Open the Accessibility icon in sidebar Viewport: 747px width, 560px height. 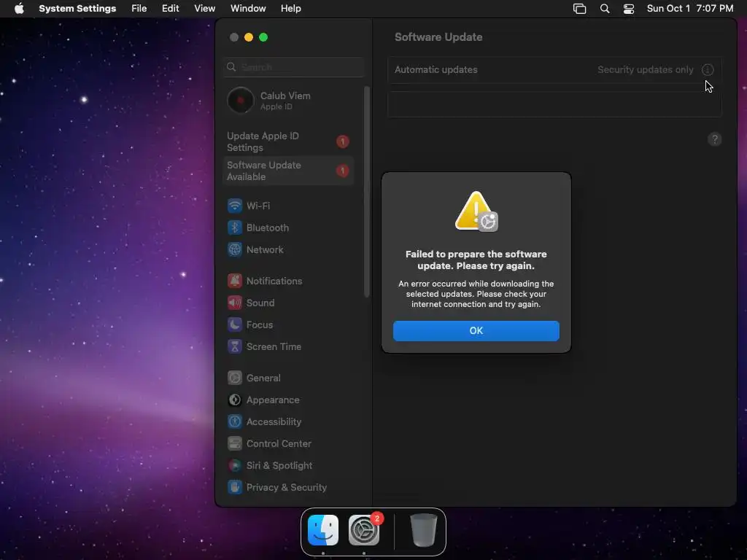[x=235, y=422]
